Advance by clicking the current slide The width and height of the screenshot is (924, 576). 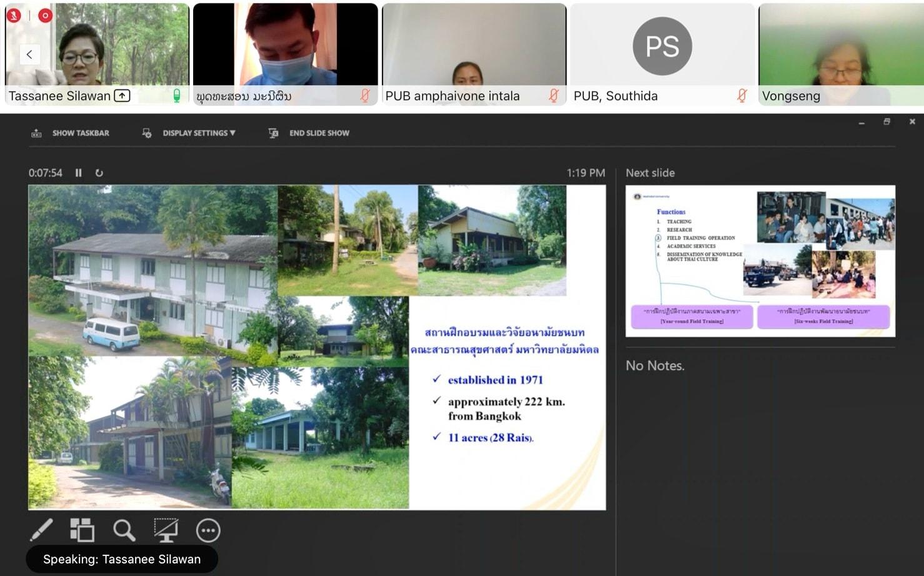[x=317, y=347]
